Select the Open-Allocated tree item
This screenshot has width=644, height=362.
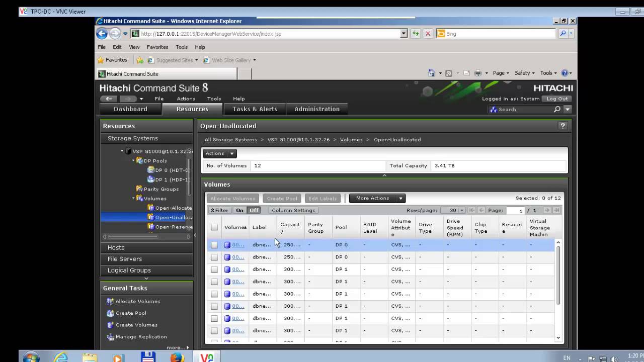pos(173,208)
